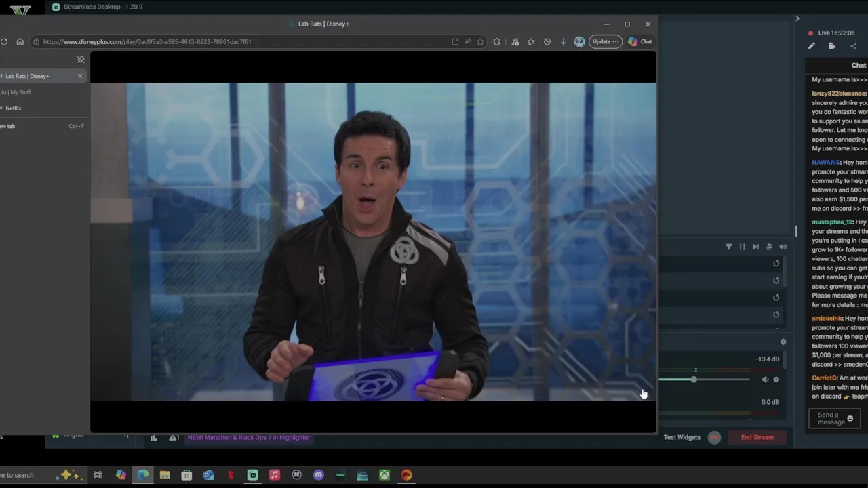The image size is (868, 488).
Task: Mute the -13.4 dB audio source
Action: (765, 380)
